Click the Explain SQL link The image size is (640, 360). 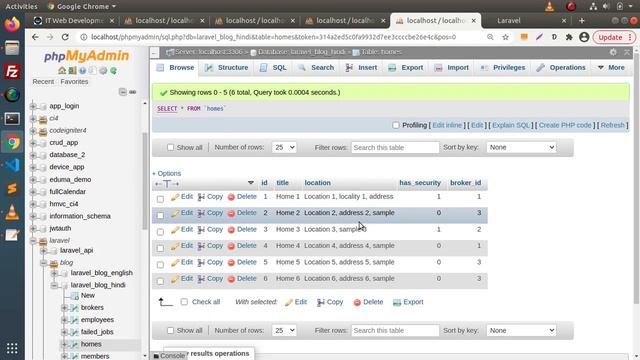pos(511,125)
